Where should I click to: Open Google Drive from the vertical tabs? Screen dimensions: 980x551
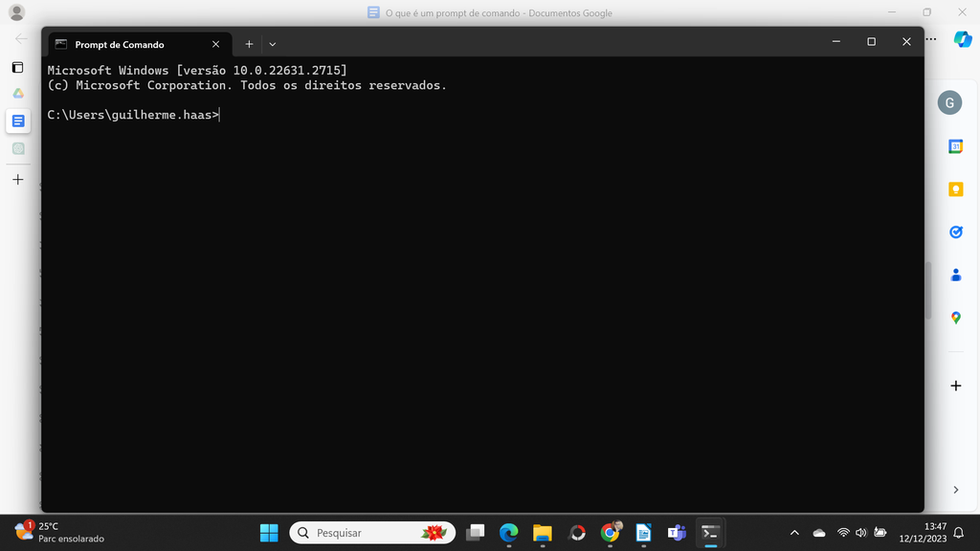point(17,94)
